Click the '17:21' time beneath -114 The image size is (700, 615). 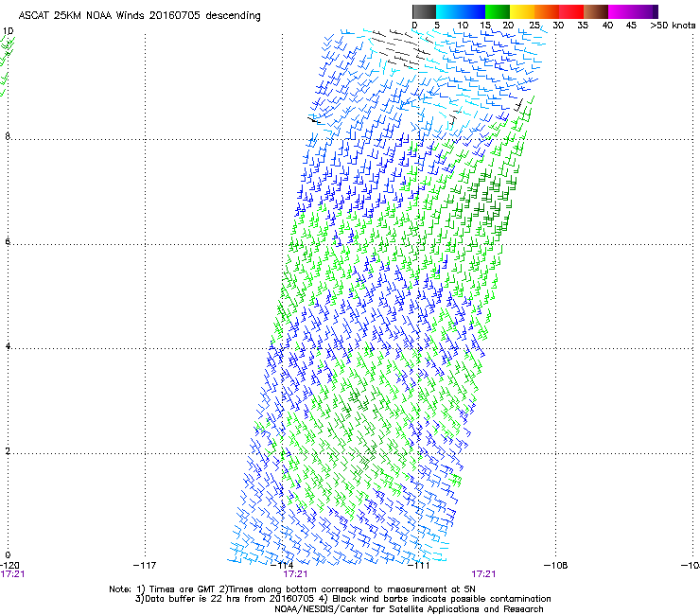[295, 574]
